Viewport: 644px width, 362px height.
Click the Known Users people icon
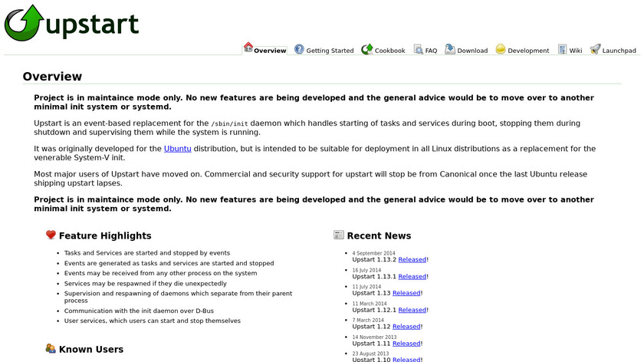(51, 348)
